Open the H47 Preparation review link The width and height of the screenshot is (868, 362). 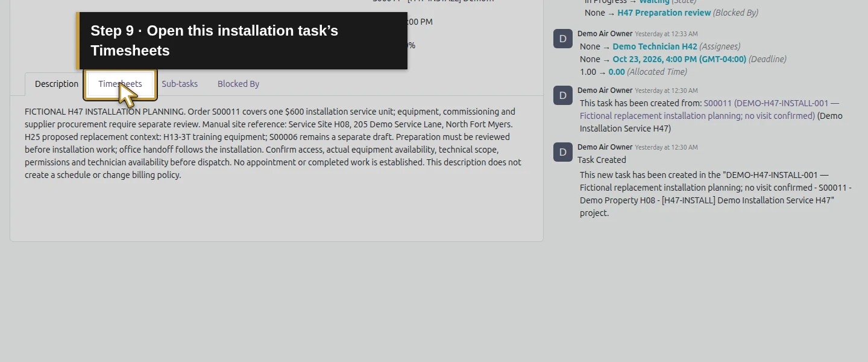pos(664,13)
